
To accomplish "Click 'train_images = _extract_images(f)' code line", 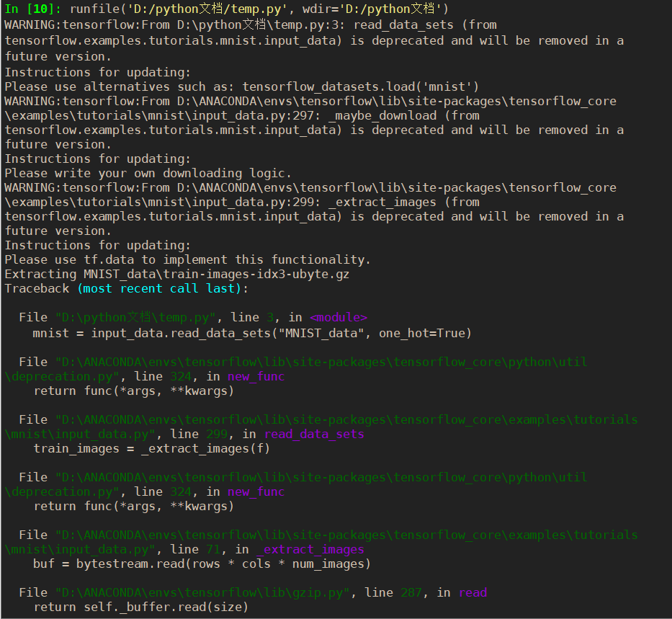I will click(x=152, y=449).
